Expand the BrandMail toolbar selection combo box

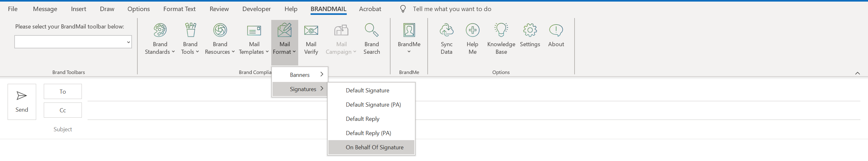(128, 42)
